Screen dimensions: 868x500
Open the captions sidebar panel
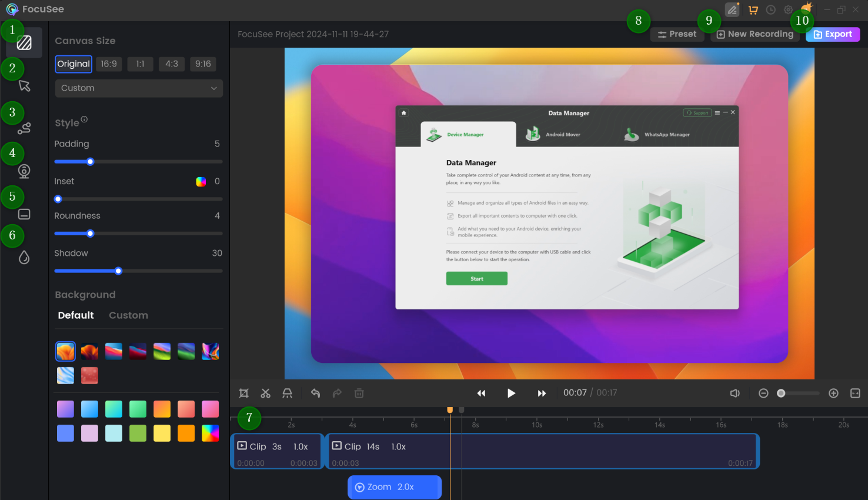(x=24, y=214)
